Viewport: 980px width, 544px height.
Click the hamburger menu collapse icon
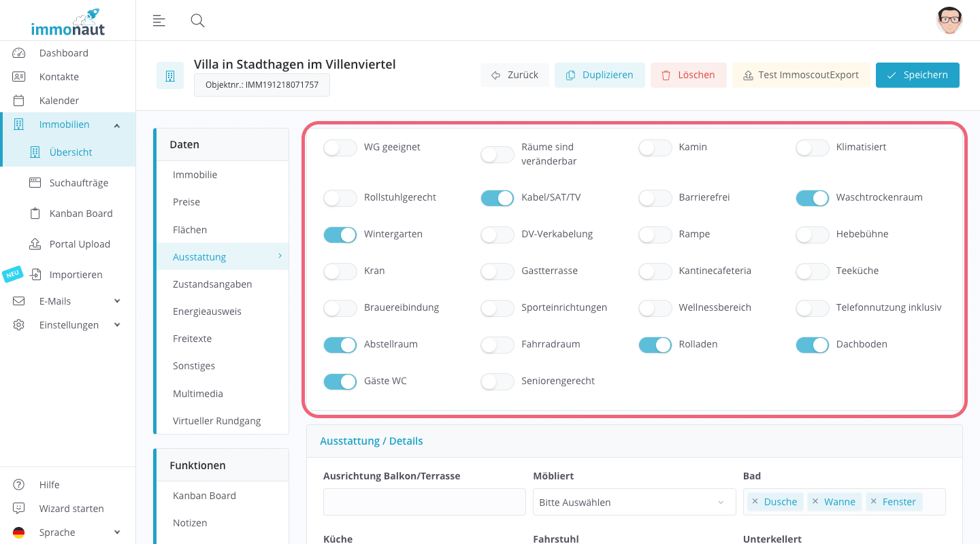(x=159, y=20)
